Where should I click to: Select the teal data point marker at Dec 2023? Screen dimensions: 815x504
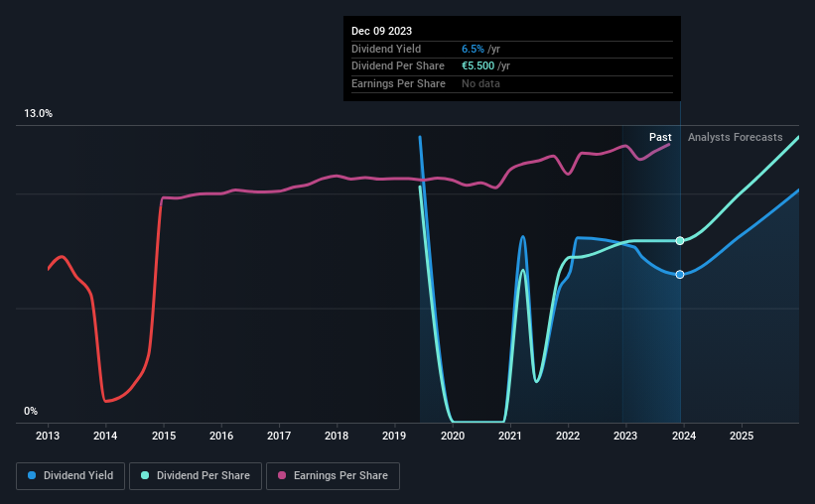click(680, 240)
